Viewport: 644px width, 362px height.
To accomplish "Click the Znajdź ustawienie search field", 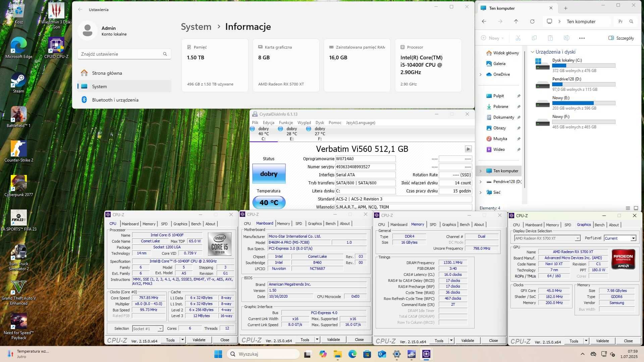I will (x=124, y=54).
